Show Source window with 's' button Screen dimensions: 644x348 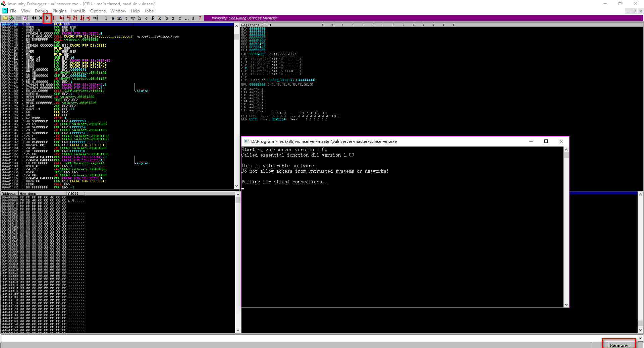click(x=193, y=18)
